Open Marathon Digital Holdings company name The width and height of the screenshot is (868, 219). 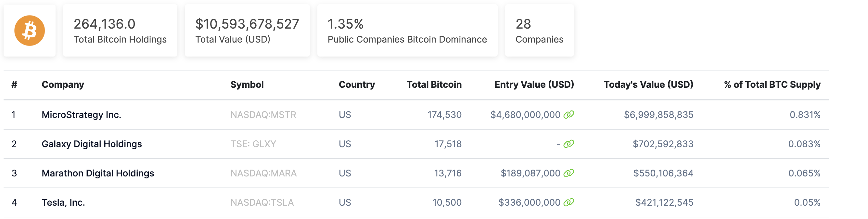coord(98,173)
